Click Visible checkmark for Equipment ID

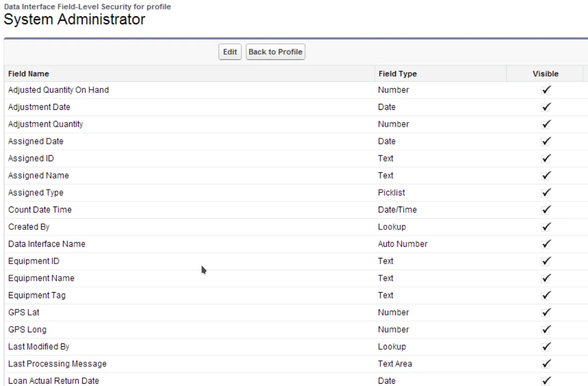(x=546, y=261)
